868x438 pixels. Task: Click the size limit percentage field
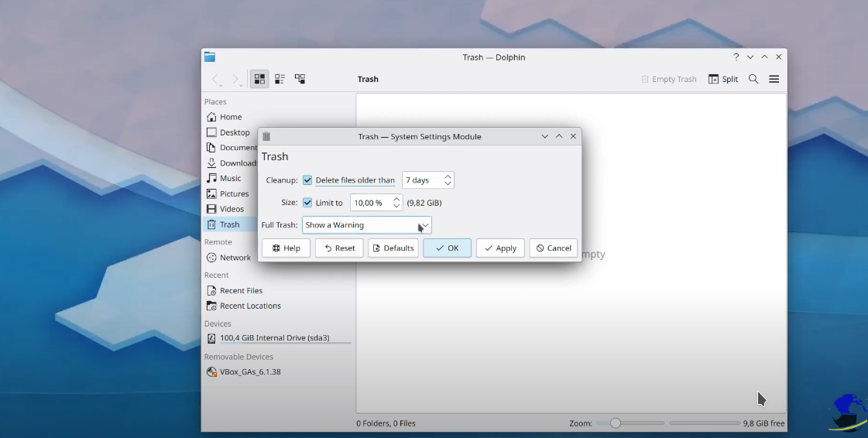[370, 203]
